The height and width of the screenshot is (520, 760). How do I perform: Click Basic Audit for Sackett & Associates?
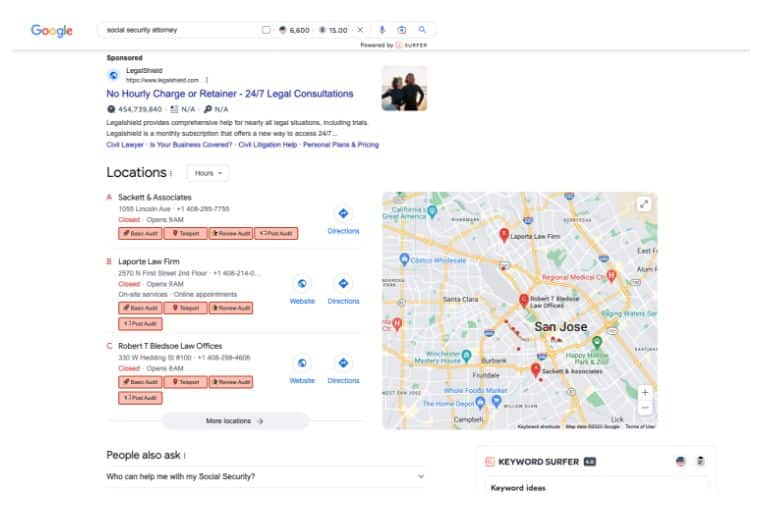tap(140, 234)
